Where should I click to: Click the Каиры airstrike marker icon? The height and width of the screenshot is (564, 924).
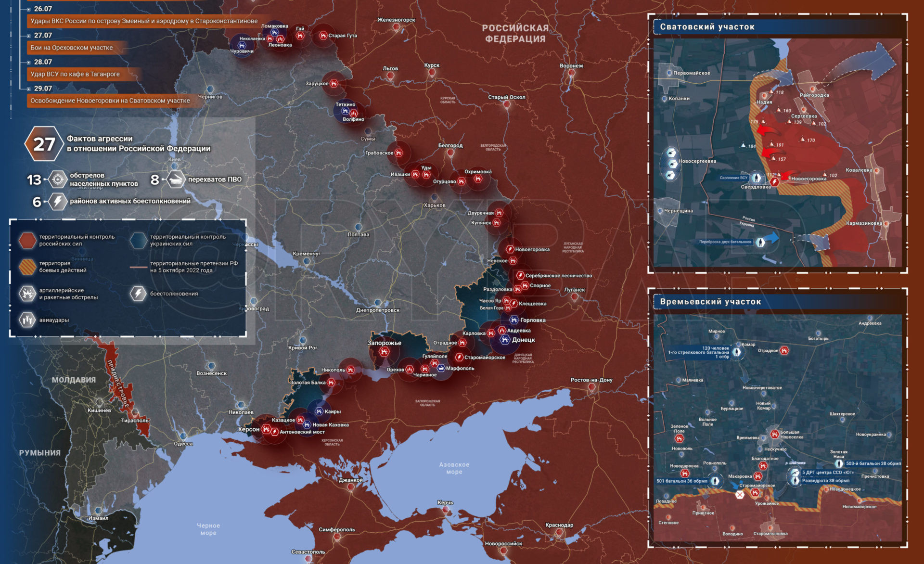pos(319,411)
